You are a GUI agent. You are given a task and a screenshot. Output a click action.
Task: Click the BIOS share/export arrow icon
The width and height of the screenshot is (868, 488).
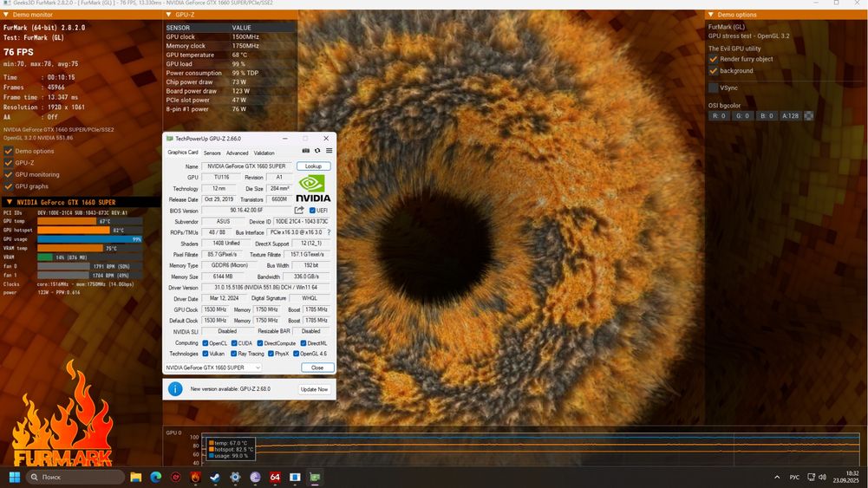[x=299, y=211]
